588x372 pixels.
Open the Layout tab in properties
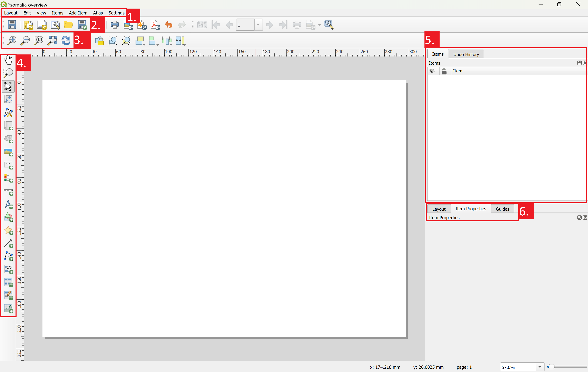pyautogui.click(x=439, y=208)
